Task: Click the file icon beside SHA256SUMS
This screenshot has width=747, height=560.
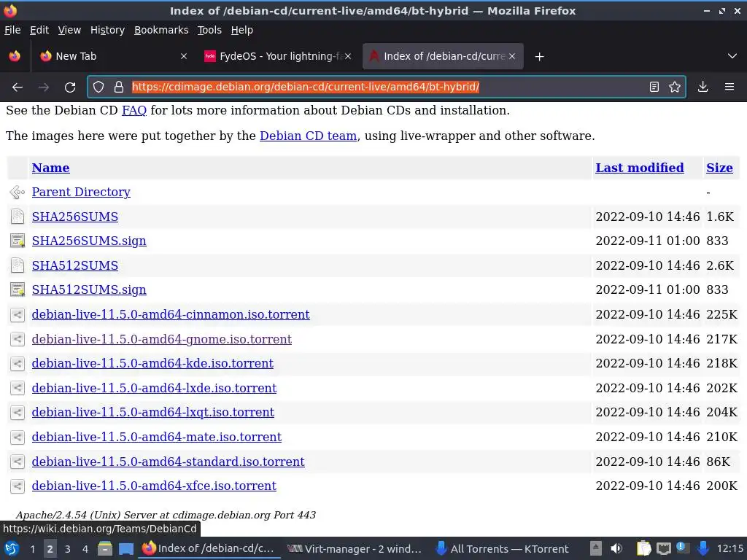Action: tap(18, 217)
